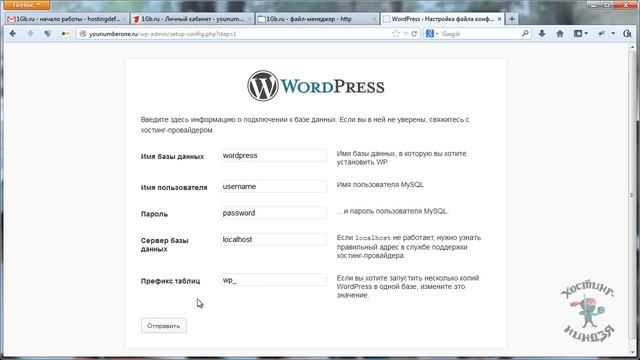
Task: Close the '1Gb.ru - начало работы' tab
Action: [x=124, y=19]
